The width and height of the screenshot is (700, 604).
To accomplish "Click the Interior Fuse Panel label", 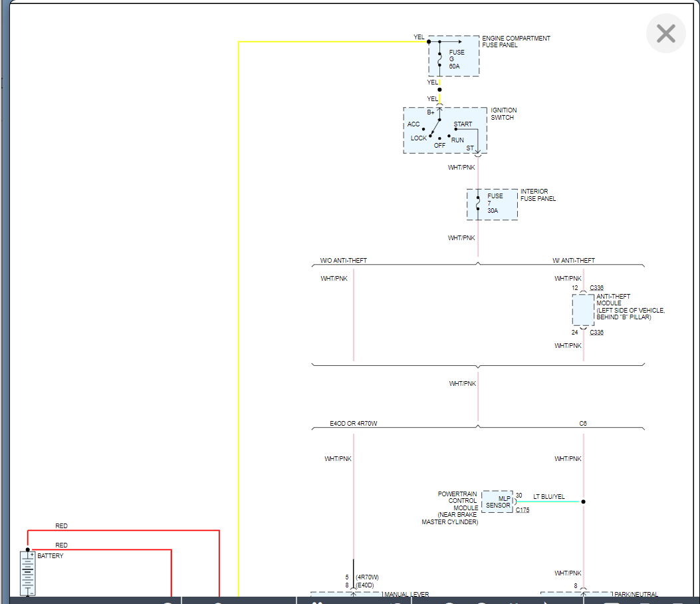I will click(538, 195).
